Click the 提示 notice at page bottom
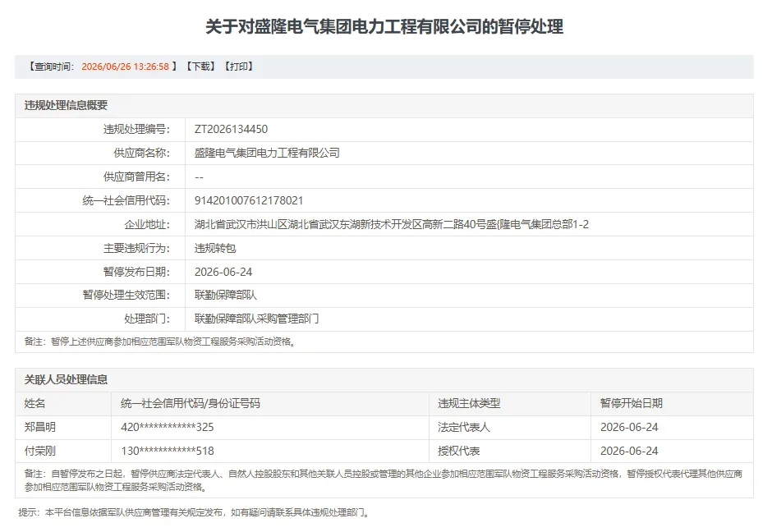The width and height of the screenshot is (772, 532). tap(194, 513)
